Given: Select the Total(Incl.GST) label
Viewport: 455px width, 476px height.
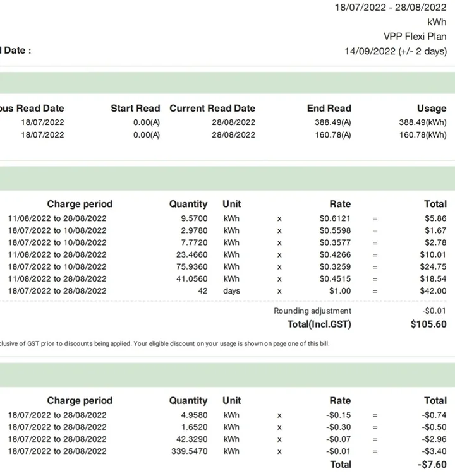Looking at the screenshot, I should pos(319,324).
